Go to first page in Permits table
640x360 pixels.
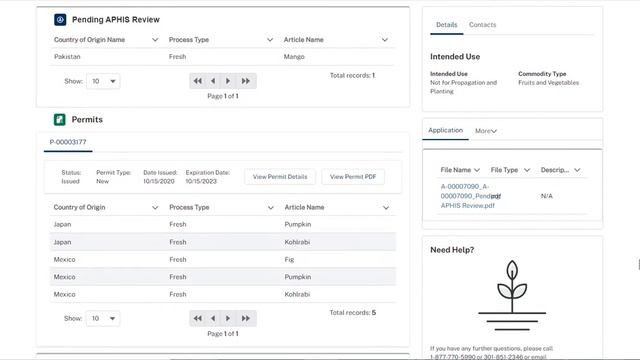coord(198,318)
